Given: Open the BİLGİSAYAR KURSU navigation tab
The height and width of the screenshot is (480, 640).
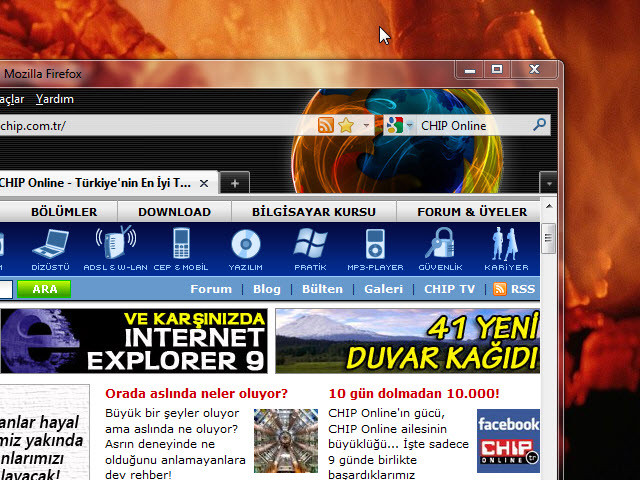Looking at the screenshot, I should [x=313, y=212].
